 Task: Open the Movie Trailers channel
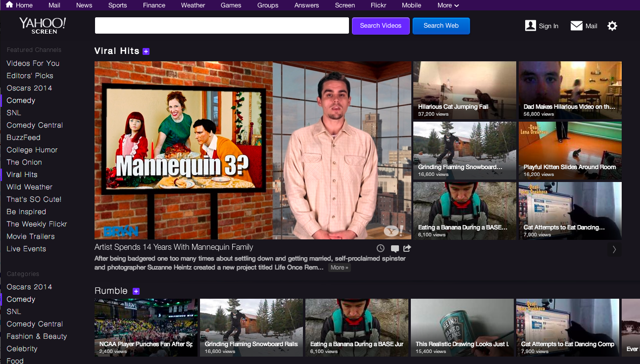(x=31, y=236)
